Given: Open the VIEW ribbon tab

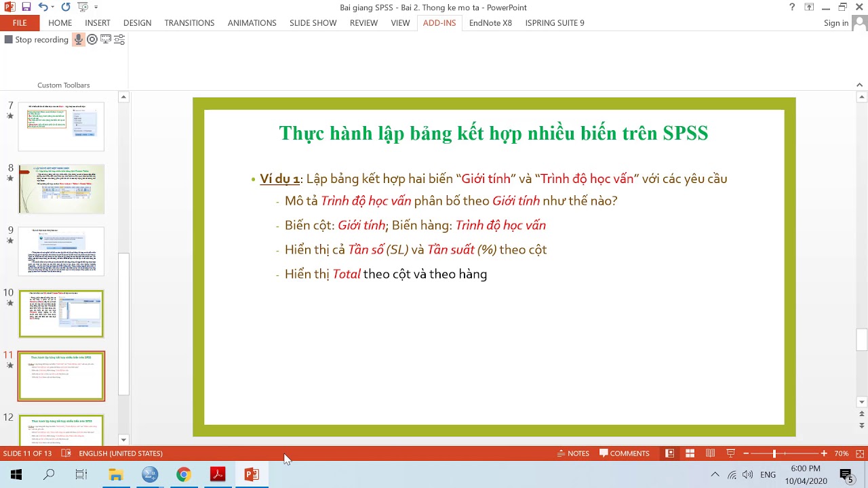Looking at the screenshot, I should click(400, 23).
